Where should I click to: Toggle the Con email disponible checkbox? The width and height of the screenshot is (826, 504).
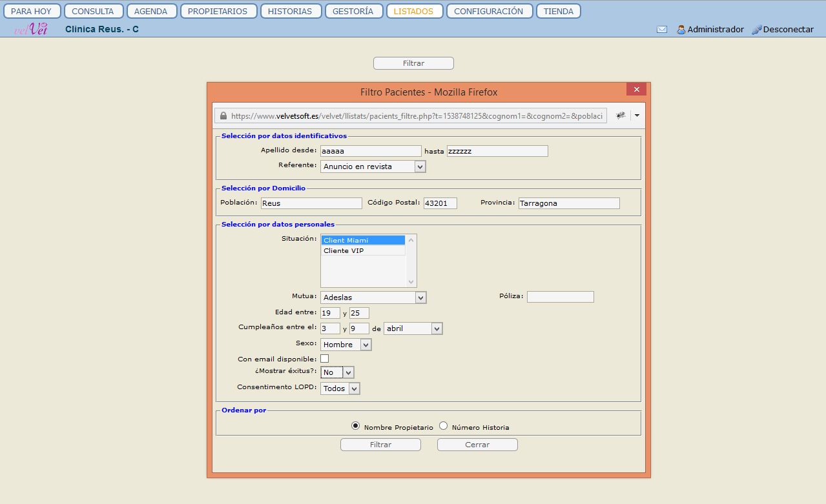(325, 358)
